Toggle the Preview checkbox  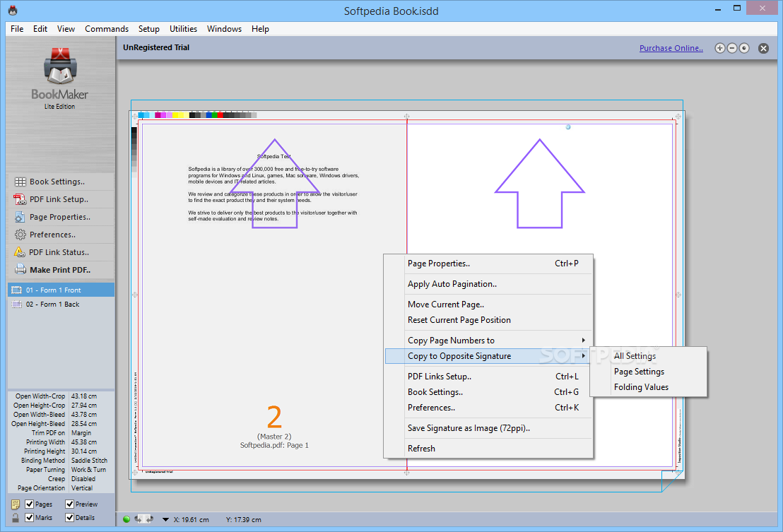click(69, 504)
